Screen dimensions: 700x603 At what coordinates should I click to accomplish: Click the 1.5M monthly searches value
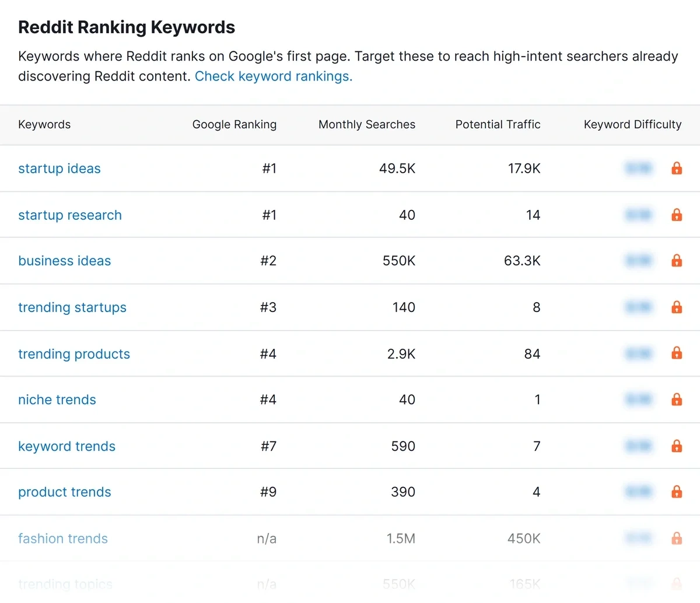click(401, 538)
